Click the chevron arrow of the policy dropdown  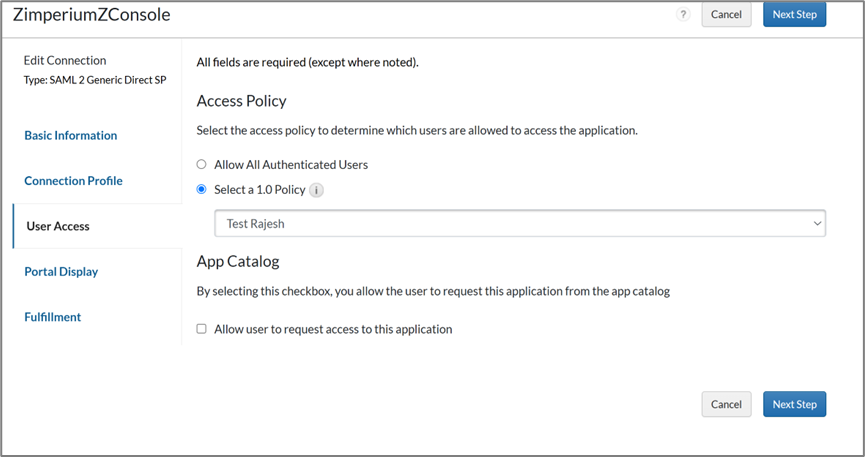[x=816, y=224]
